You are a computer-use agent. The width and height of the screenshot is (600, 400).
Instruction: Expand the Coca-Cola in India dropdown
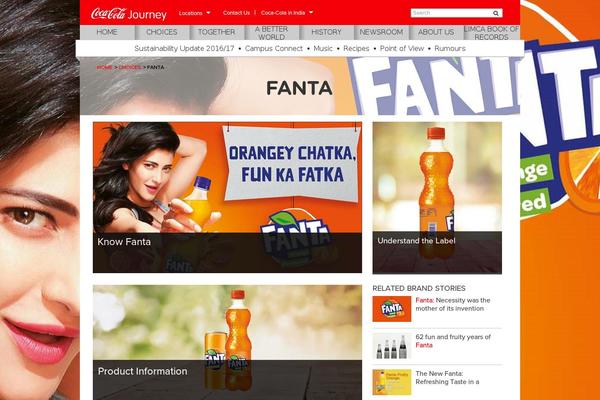(287, 13)
